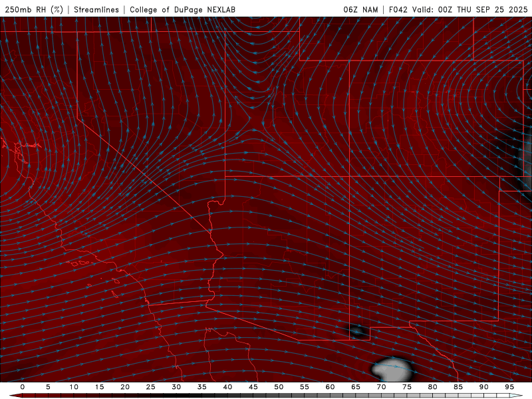Select the "06Z NAM" model run label
The width and height of the screenshot is (532, 399).
click(x=360, y=9)
